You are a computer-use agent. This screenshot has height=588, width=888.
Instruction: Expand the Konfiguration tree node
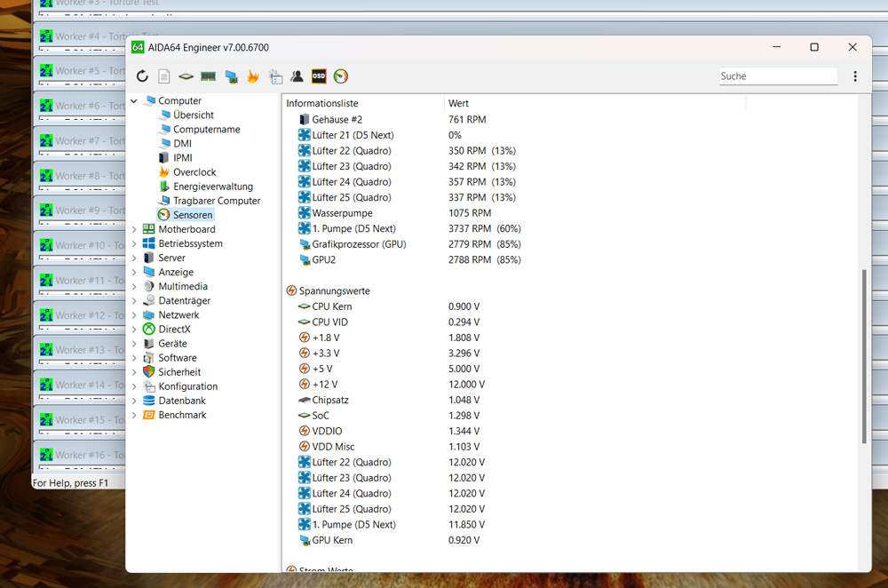(134, 386)
